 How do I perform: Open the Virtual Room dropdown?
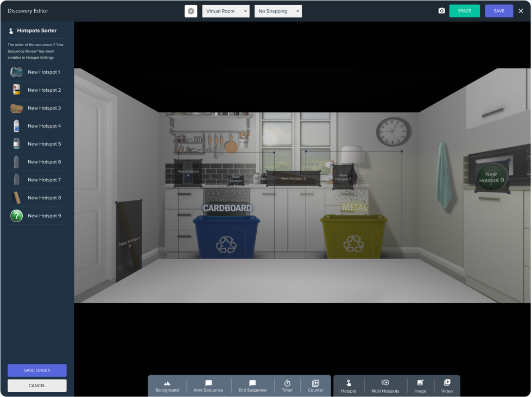226,11
